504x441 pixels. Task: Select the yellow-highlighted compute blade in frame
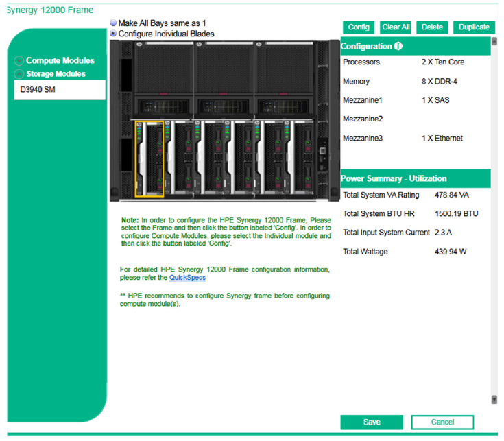click(x=149, y=159)
